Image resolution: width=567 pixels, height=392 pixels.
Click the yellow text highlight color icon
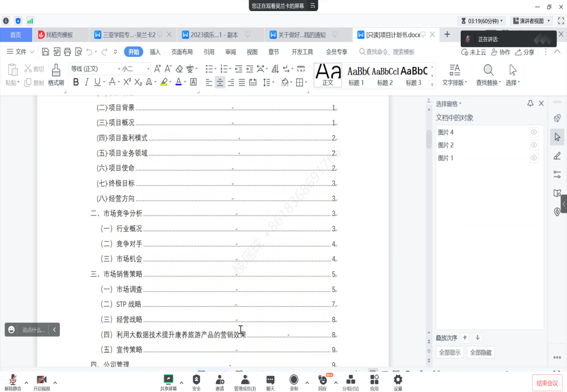[x=164, y=82]
